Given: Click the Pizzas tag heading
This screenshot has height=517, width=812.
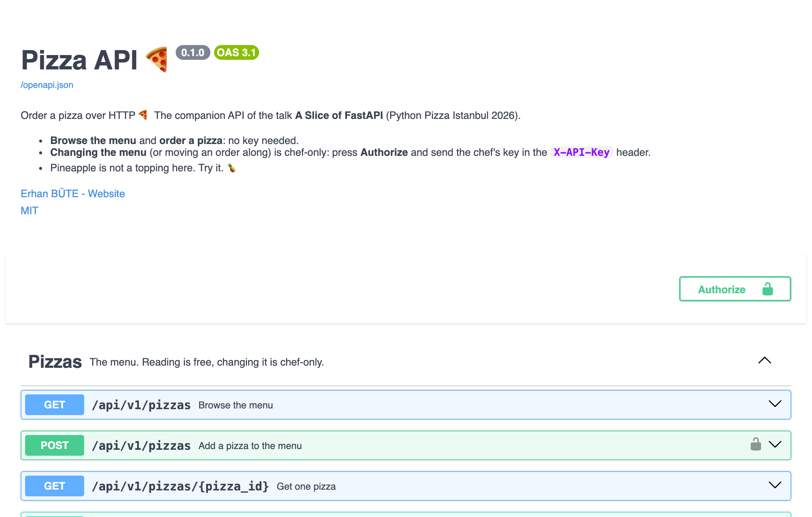Looking at the screenshot, I should [x=55, y=362].
